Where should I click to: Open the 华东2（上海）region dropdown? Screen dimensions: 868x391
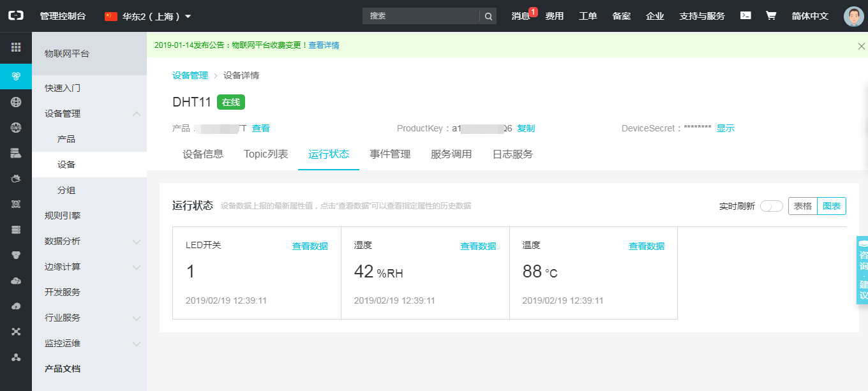[146, 16]
